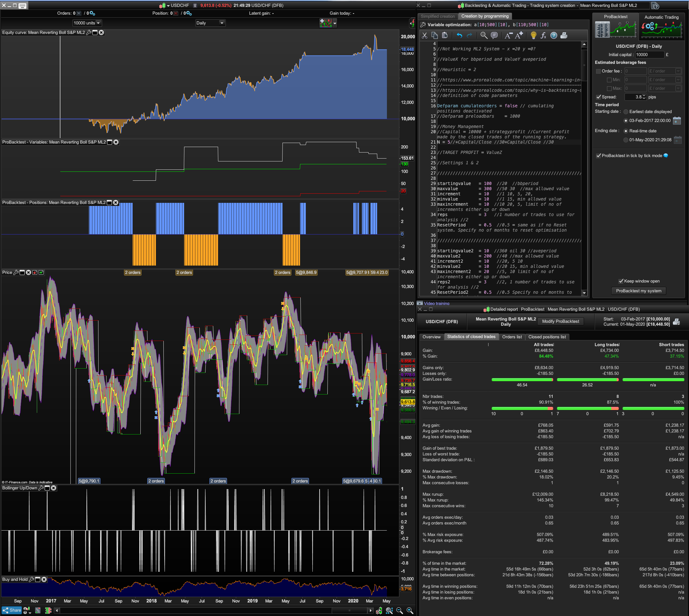Enable the Order fee checkbox
The image size is (689, 616).
pos(598,71)
